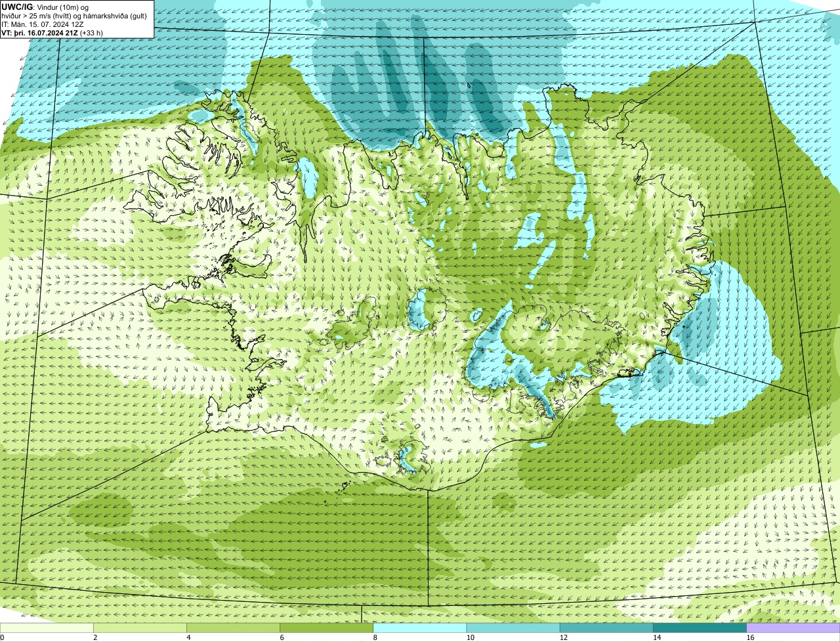Click the 10–12 m/s cyan legend segment
Screen dimensions: 840x642
click(513, 628)
